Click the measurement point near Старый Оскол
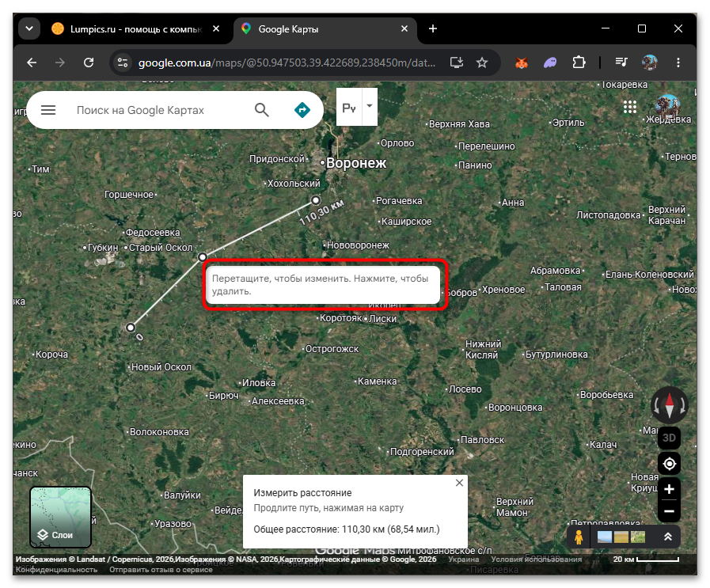The height and width of the screenshot is (588, 710). click(x=203, y=257)
